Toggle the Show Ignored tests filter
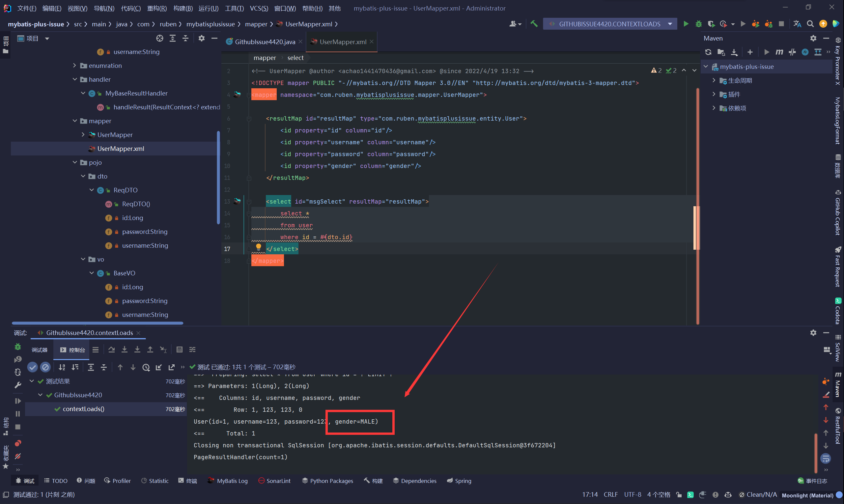Screen dimensions: 844x504 [45, 367]
